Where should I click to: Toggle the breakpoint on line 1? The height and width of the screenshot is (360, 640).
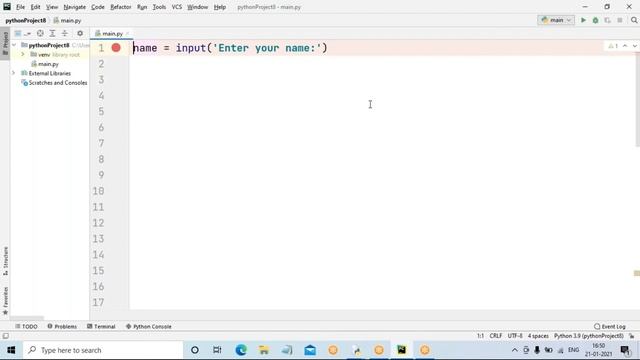[116, 48]
